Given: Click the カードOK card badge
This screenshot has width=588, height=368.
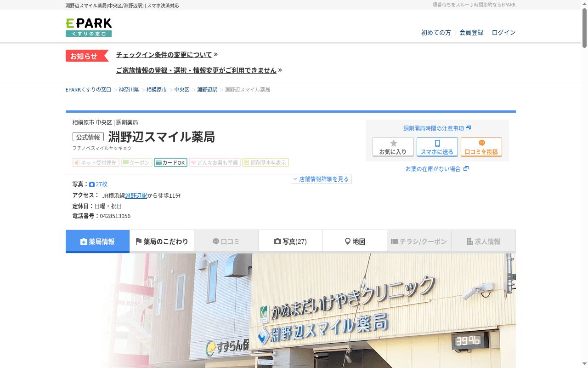Looking at the screenshot, I should (x=170, y=162).
